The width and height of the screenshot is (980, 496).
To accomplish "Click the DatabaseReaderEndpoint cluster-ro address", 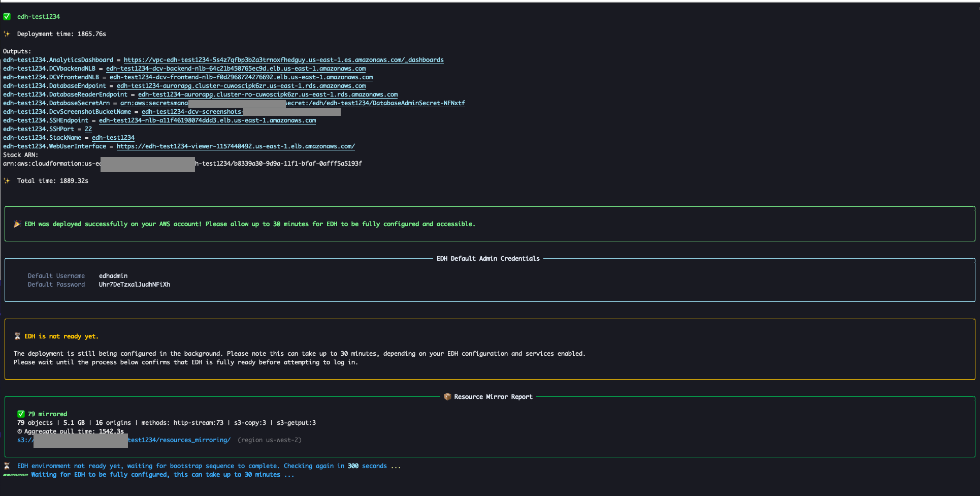I will coord(268,95).
